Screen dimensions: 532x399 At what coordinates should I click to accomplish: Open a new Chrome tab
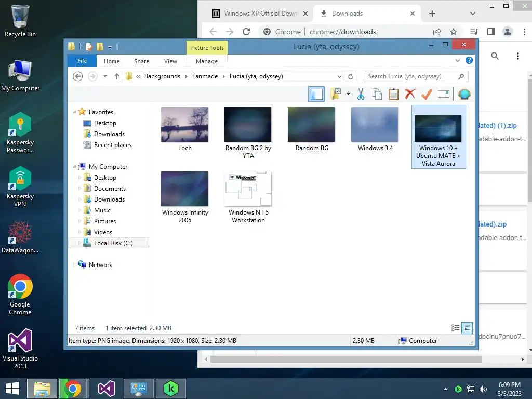click(432, 14)
